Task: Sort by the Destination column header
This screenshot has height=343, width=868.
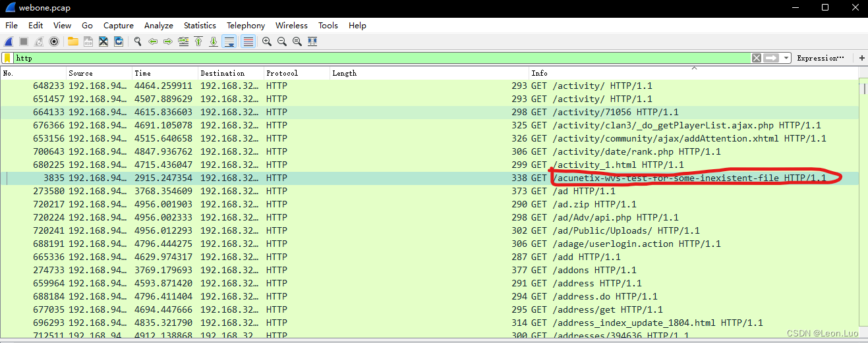Action: 231,73
